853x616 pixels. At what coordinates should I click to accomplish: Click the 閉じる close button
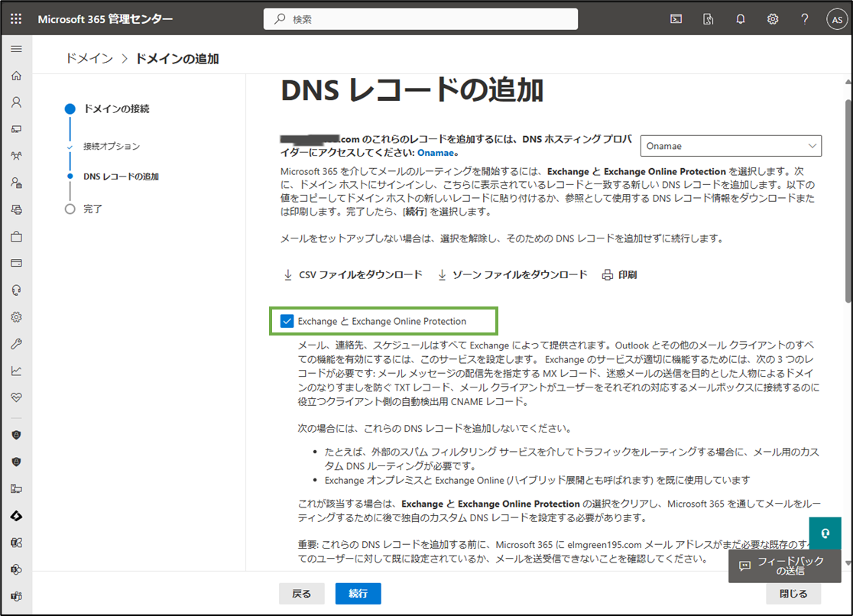[x=793, y=594]
